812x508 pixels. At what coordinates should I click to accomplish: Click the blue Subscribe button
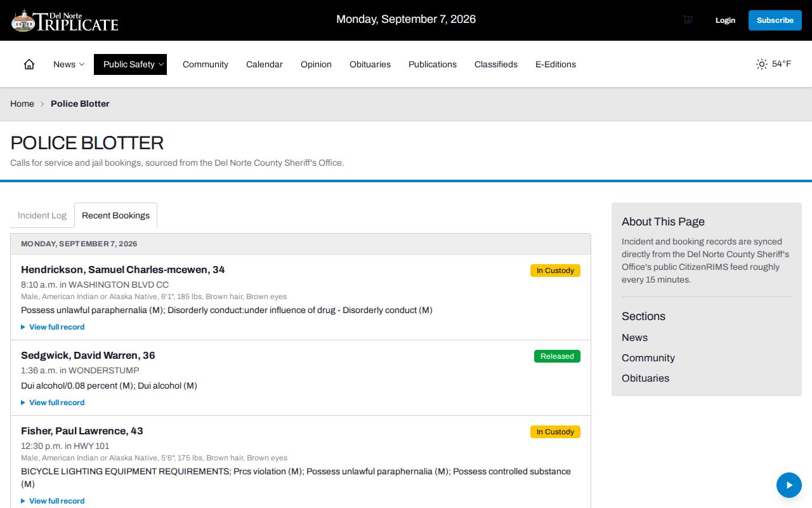coord(775,20)
